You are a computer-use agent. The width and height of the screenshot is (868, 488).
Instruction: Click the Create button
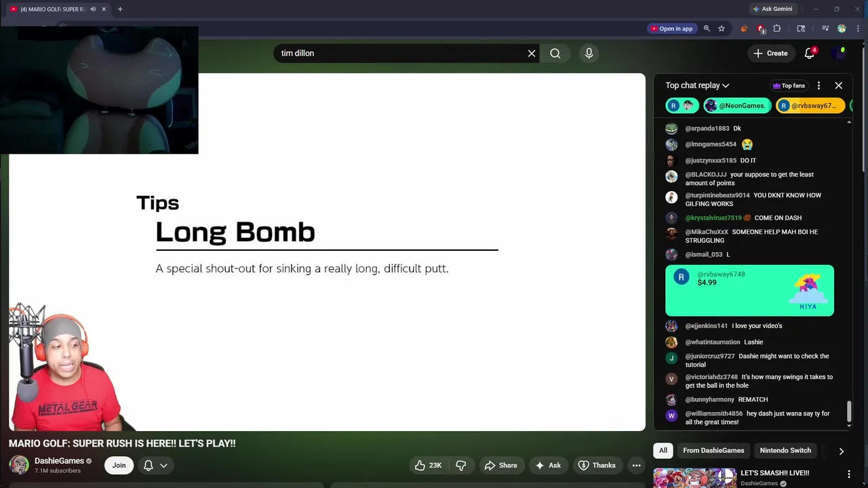770,53
